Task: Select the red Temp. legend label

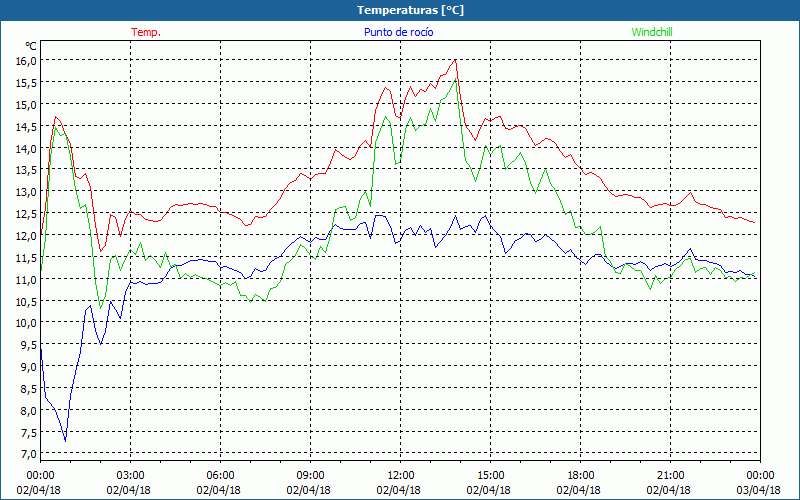Action: tap(146, 32)
